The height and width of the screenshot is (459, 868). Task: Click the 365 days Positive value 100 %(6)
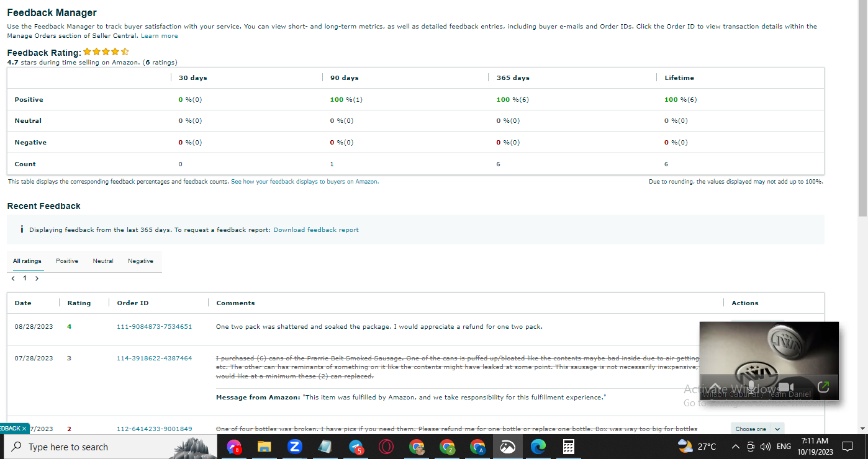(513, 100)
